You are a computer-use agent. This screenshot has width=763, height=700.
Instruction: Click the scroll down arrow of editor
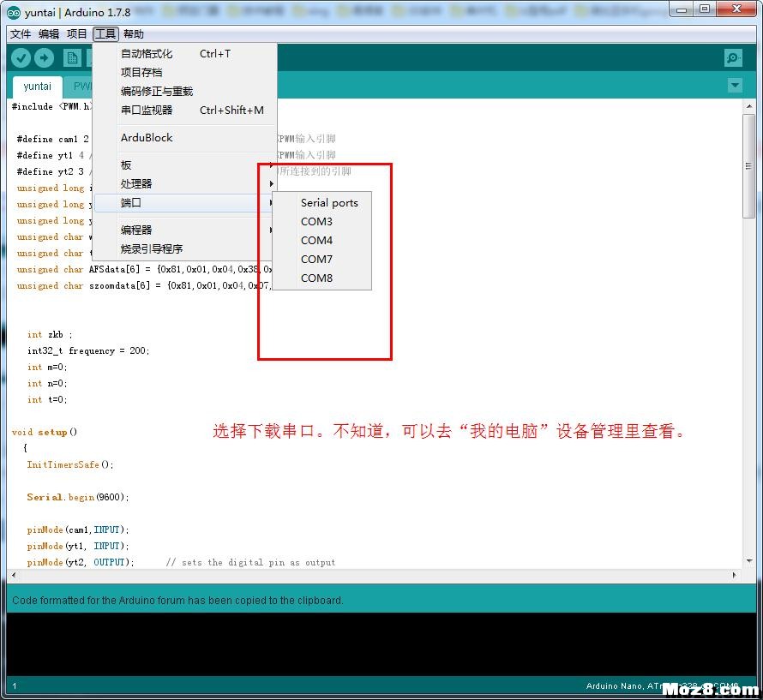[749, 561]
